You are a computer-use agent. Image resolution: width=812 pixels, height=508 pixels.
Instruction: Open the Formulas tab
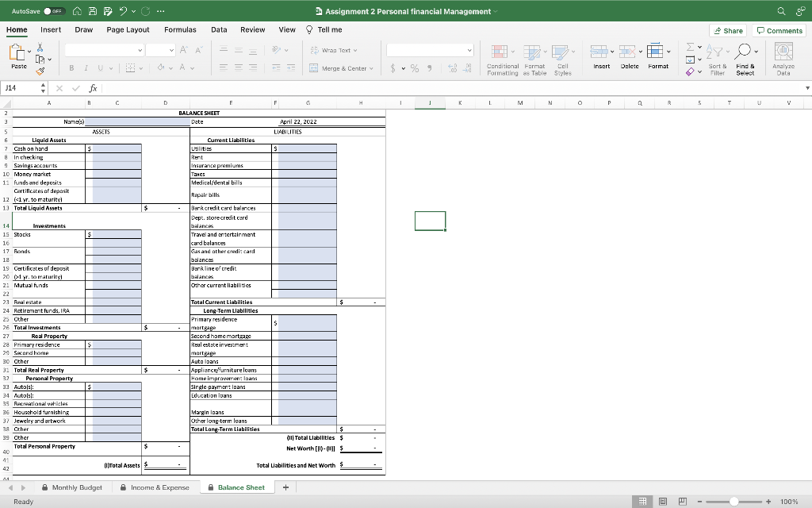(x=180, y=29)
